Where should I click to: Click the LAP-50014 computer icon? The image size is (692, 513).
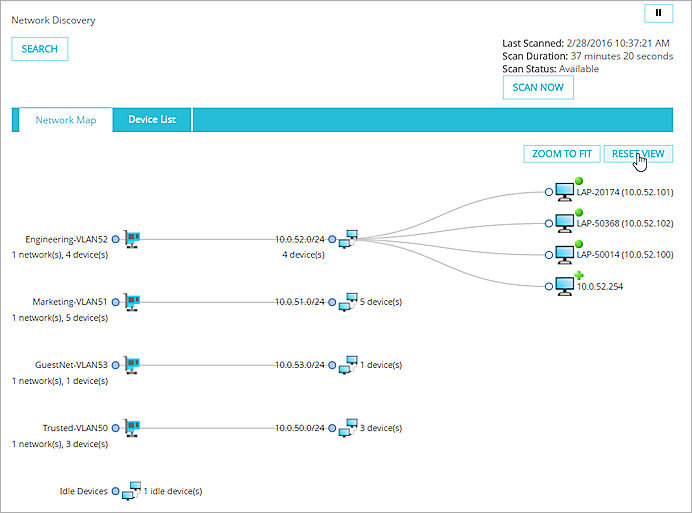[x=565, y=255]
